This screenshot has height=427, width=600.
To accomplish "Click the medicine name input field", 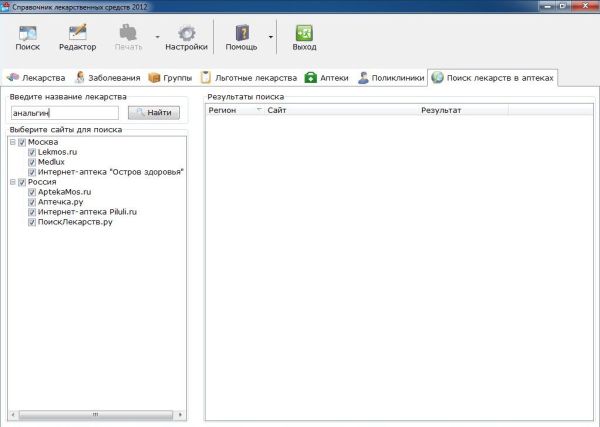I will pyautogui.click(x=65, y=113).
